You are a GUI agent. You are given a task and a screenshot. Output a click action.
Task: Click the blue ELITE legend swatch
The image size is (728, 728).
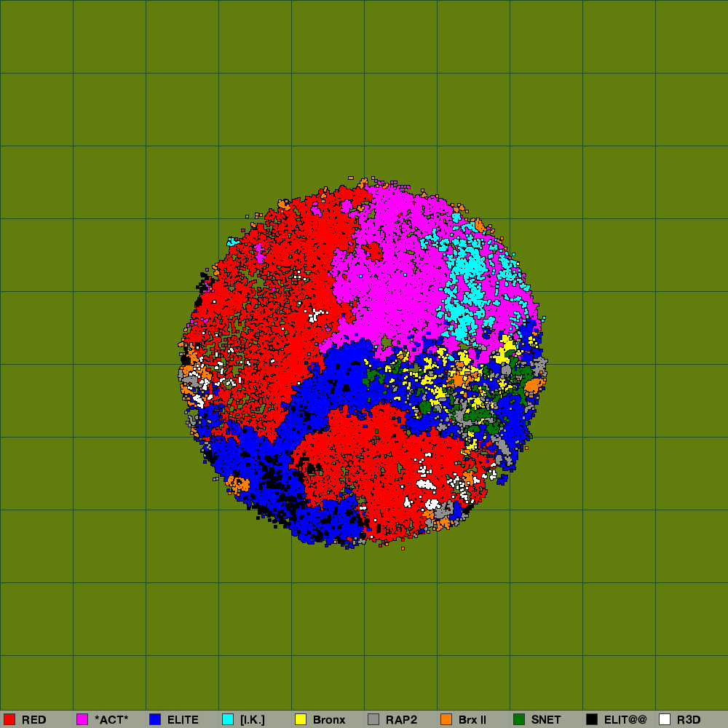point(155,719)
